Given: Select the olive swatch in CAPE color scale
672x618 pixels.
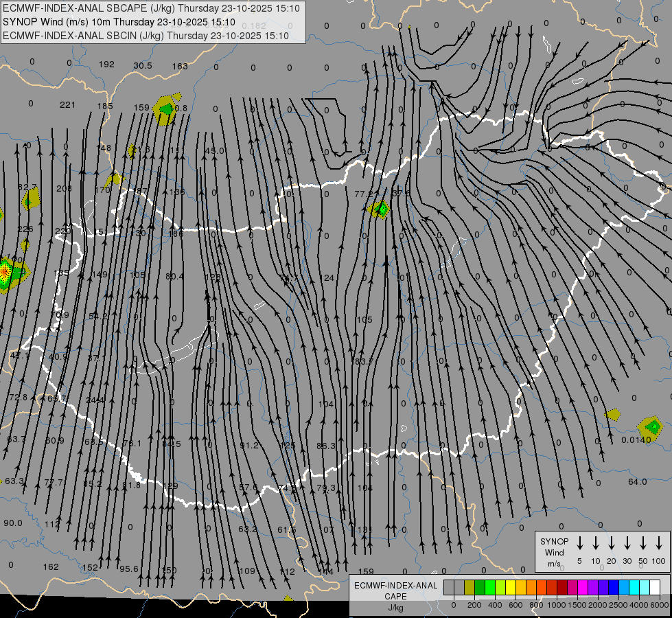Looking at the screenshot, I should pos(470,588).
